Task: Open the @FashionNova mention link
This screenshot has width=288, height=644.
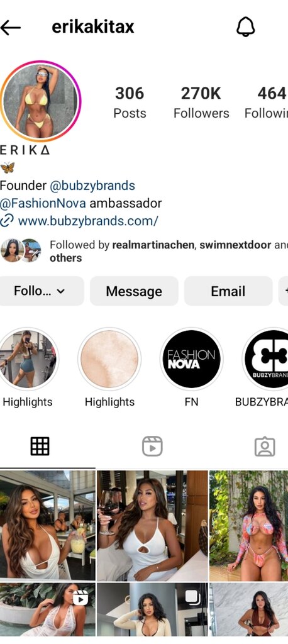Action: [x=43, y=203]
